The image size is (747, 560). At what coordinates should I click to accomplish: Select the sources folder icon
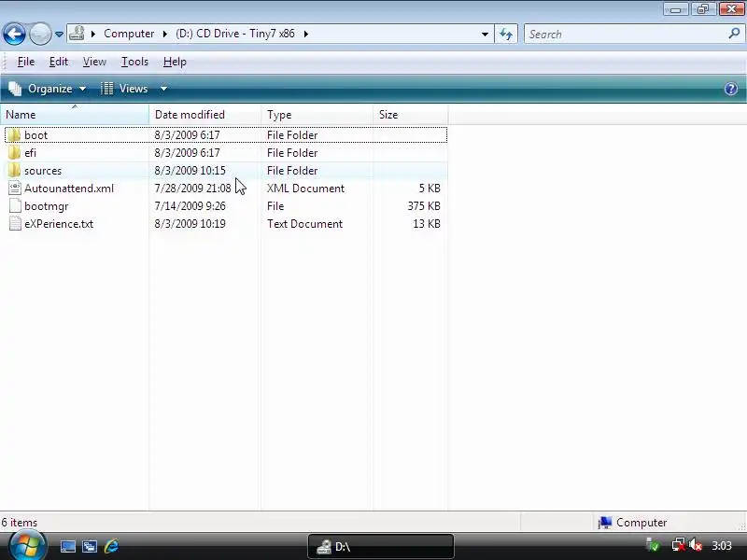coord(15,171)
